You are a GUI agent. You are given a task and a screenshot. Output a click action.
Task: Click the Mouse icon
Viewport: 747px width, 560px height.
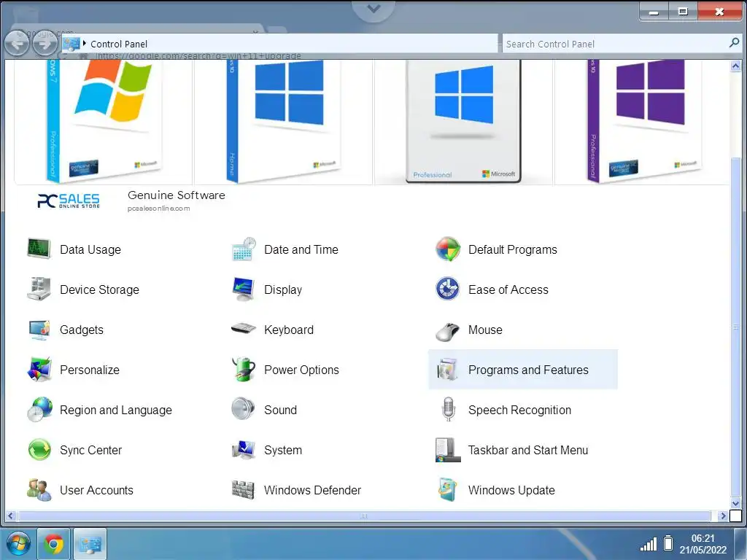[x=448, y=332]
